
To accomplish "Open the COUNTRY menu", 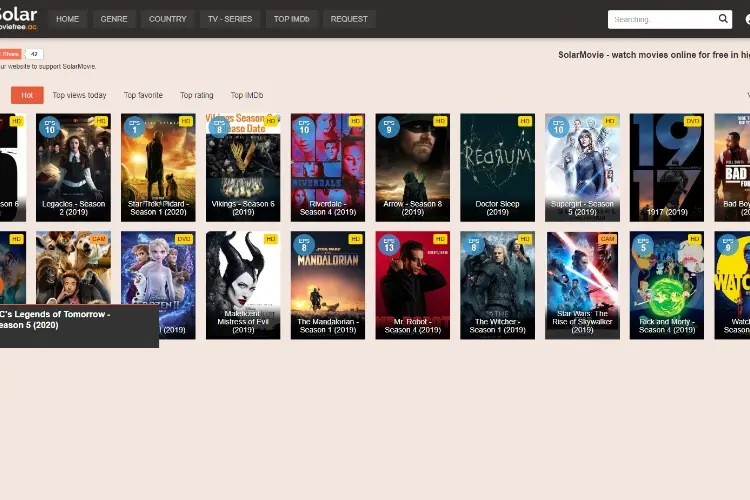I will pyautogui.click(x=167, y=19).
